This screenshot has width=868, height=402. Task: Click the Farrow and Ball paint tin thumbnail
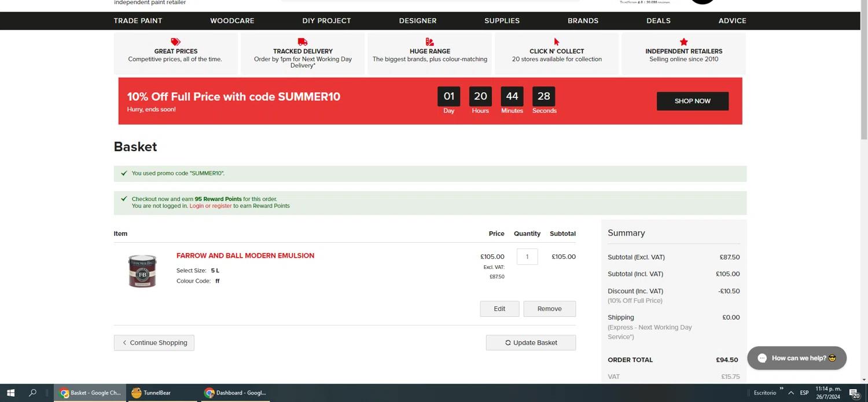pos(142,271)
